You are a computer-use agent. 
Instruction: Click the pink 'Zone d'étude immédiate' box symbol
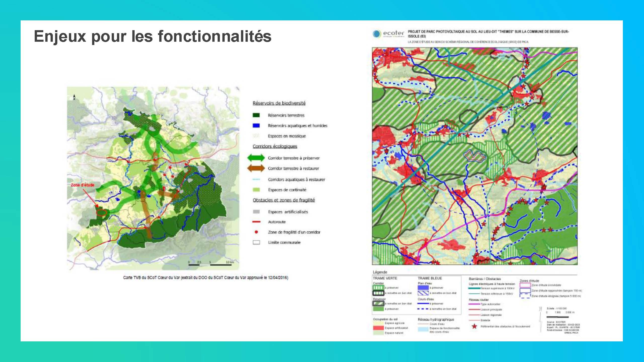tap(525, 285)
